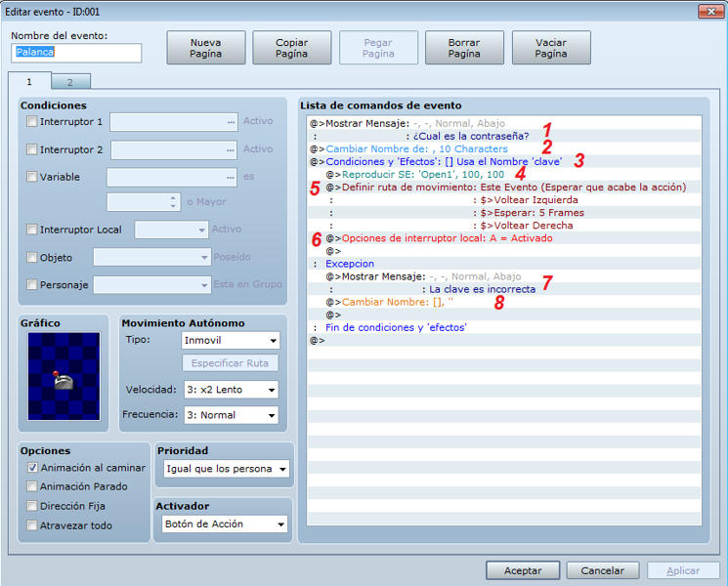Click the variable value spinner arrows
728x586 pixels.
coord(173,202)
